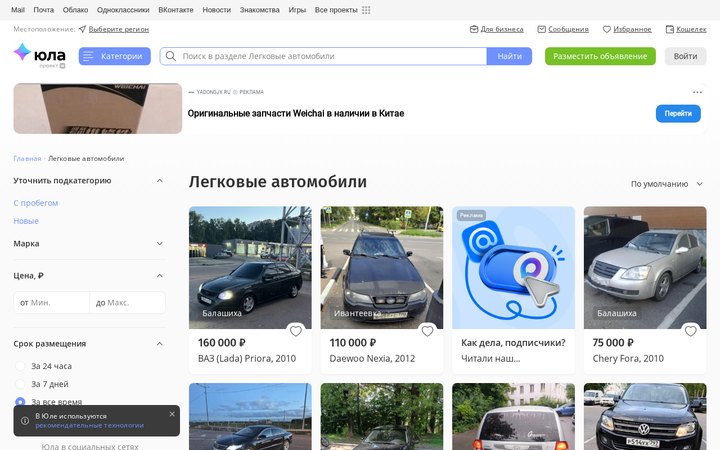Click the 'Daewoo Nexia, 2012' title
This screenshot has height=450, width=720.
372,359
